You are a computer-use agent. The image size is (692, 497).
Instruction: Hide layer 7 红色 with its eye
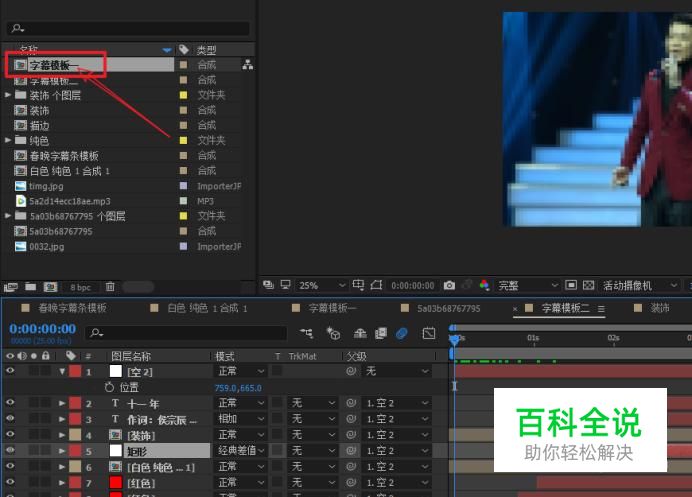tap(10, 482)
